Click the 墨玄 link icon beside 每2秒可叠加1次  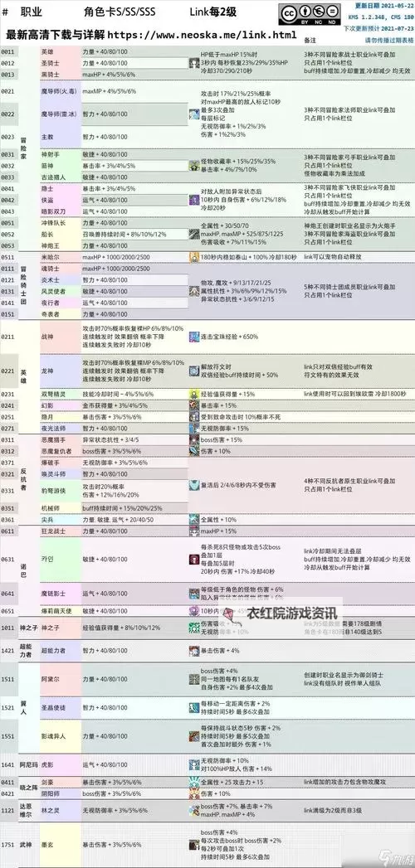tap(194, 845)
